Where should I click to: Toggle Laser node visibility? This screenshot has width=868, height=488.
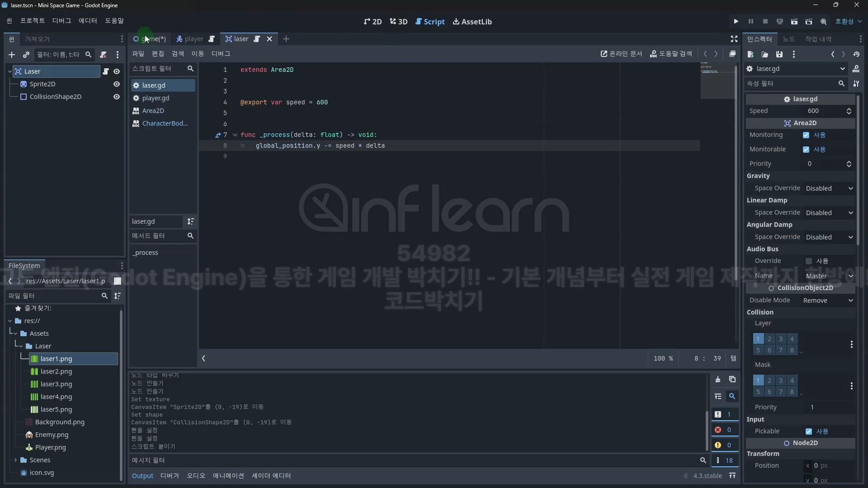click(117, 71)
